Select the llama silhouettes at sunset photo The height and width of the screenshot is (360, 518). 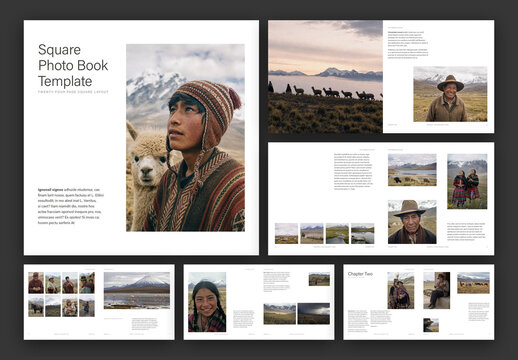325,77
